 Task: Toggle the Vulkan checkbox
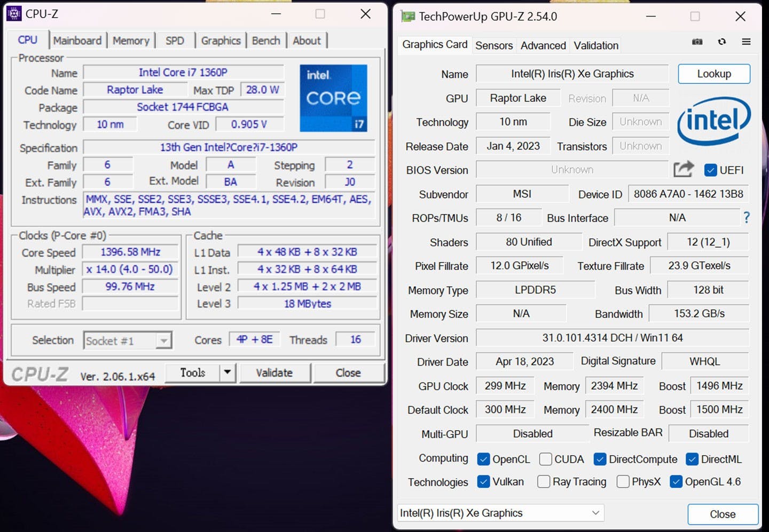click(x=483, y=481)
